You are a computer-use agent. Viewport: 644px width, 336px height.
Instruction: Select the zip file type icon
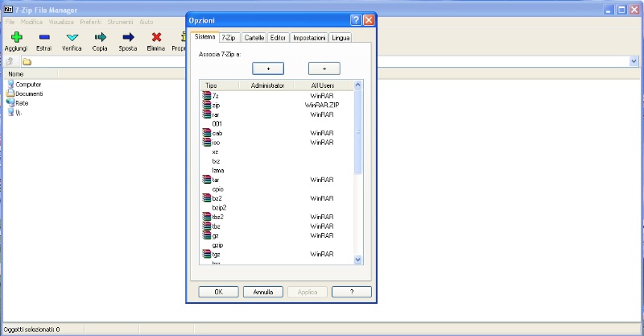tap(206, 105)
